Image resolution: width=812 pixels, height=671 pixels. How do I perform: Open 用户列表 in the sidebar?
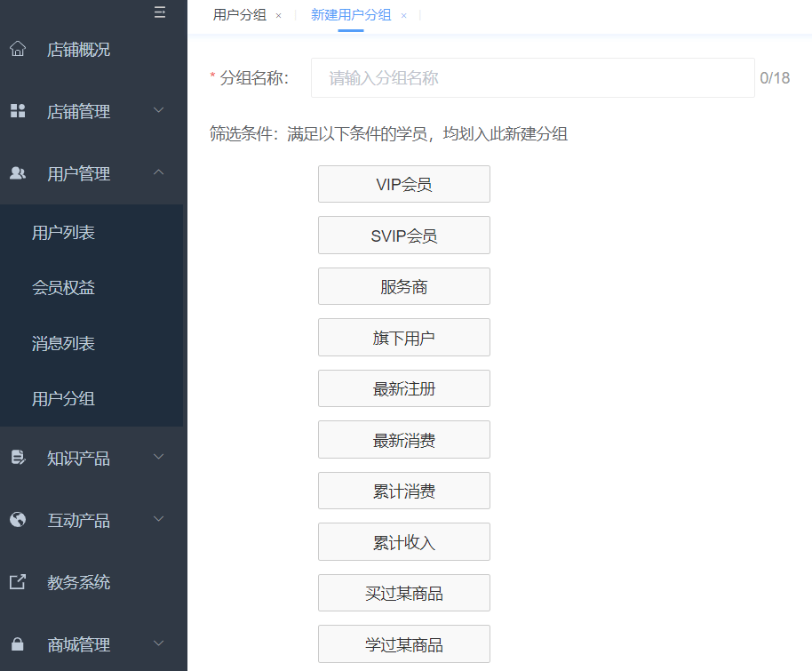(x=63, y=233)
